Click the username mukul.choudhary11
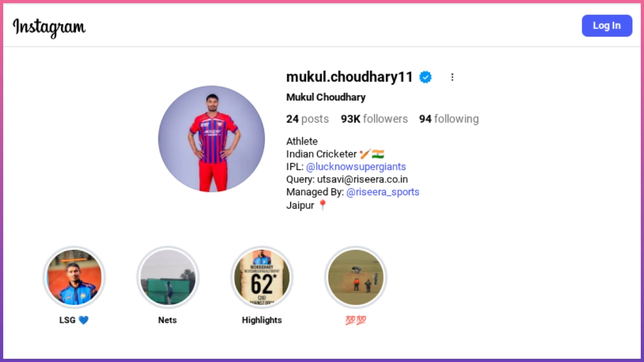 [350, 77]
